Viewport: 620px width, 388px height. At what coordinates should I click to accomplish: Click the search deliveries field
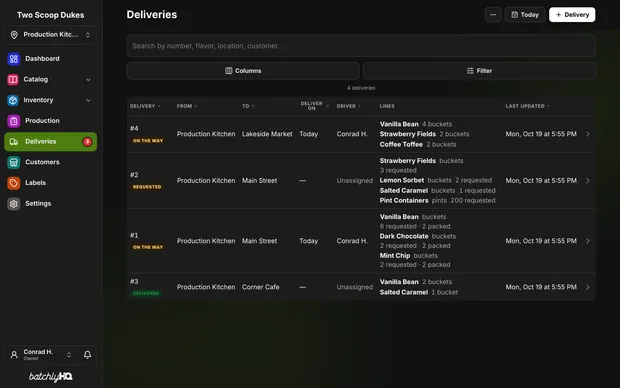(x=361, y=46)
